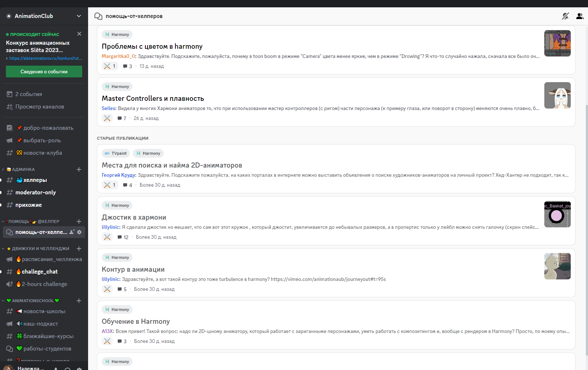Click author name lillylinic on Джостик post
Screen dimensions: 588x370
111,227
